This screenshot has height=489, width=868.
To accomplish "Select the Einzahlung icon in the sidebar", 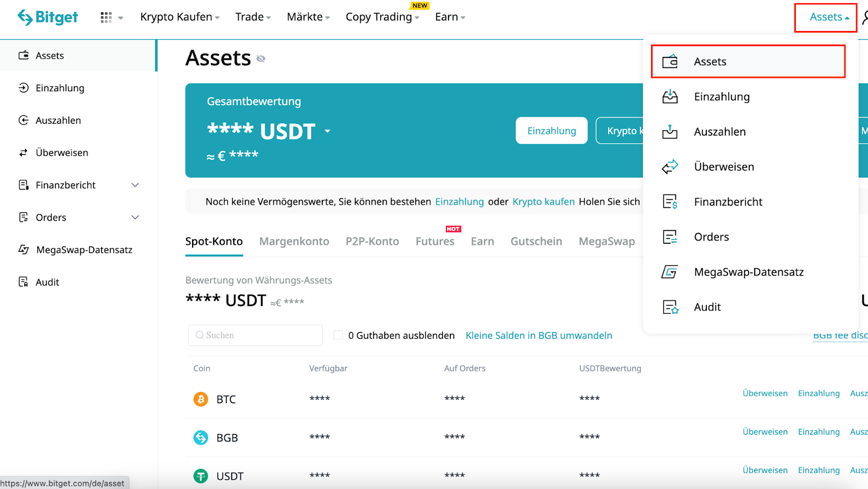I will [23, 87].
